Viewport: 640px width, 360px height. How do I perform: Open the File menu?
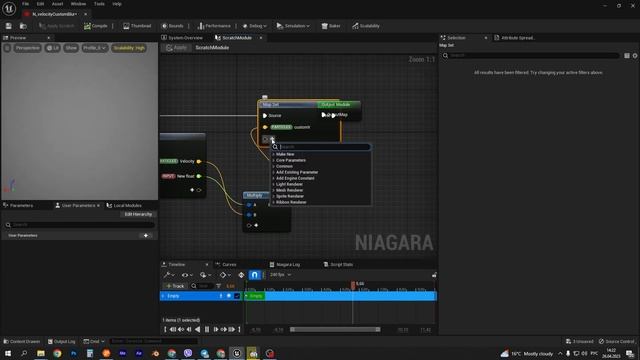click(x=25, y=4)
